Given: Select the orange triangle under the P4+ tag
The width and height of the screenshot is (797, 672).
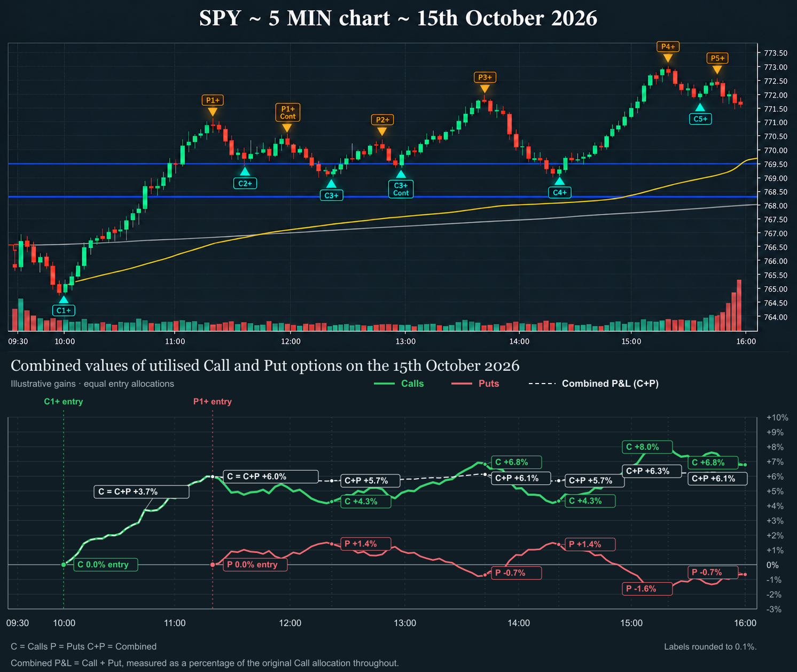Looking at the screenshot, I should coord(668,58).
